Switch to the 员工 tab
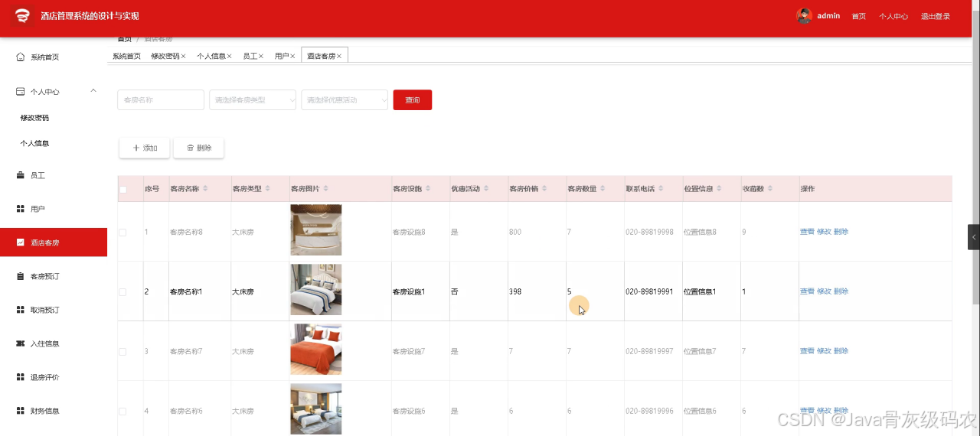Screen dimensions: 980x436 coord(250,56)
